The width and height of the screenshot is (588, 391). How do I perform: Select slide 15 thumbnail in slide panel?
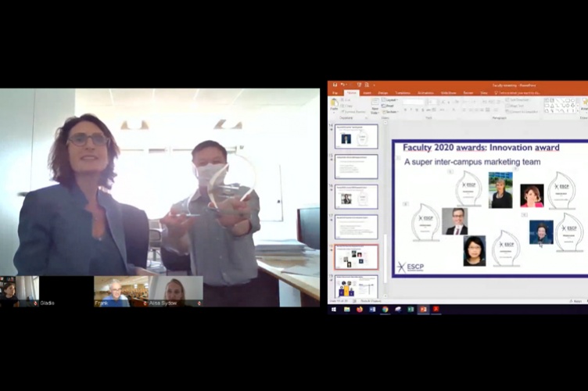pyautogui.click(x=357, y=167)
